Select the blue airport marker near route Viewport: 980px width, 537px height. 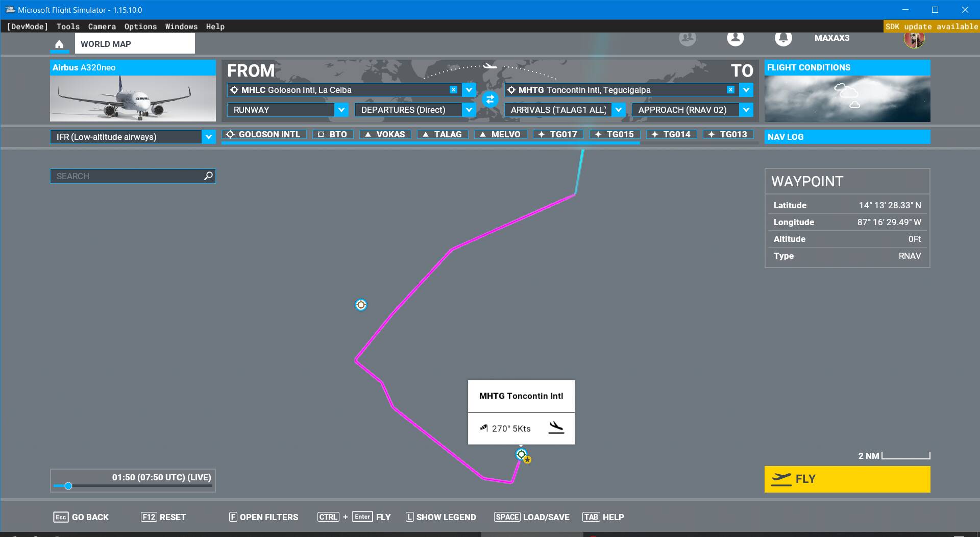(361, 305)
